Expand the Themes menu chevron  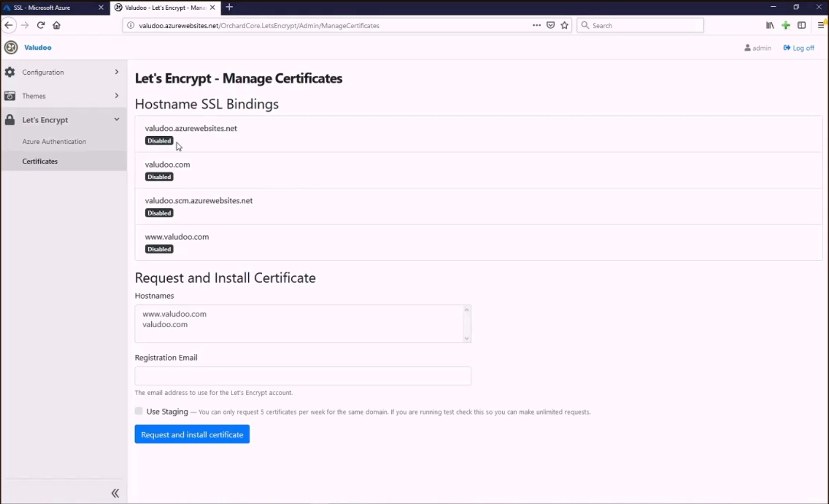(116, 95)
